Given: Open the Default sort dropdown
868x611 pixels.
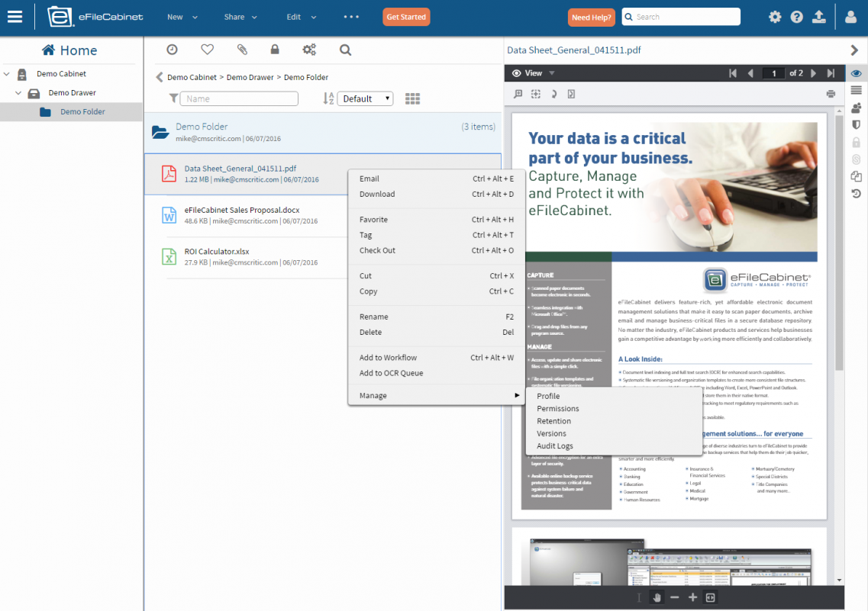Looking at the screenshot, I should pyautogui.click(x=366, y=98).
